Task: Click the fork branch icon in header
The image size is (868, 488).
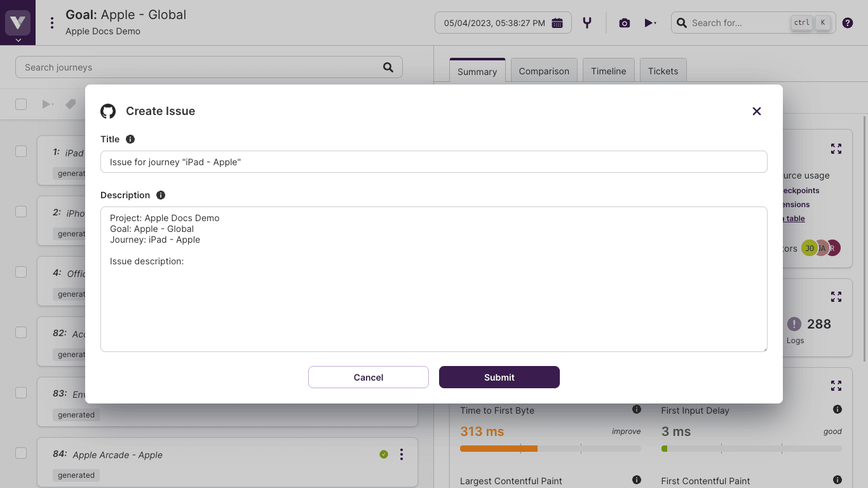Action: click(x=587, y=23)
